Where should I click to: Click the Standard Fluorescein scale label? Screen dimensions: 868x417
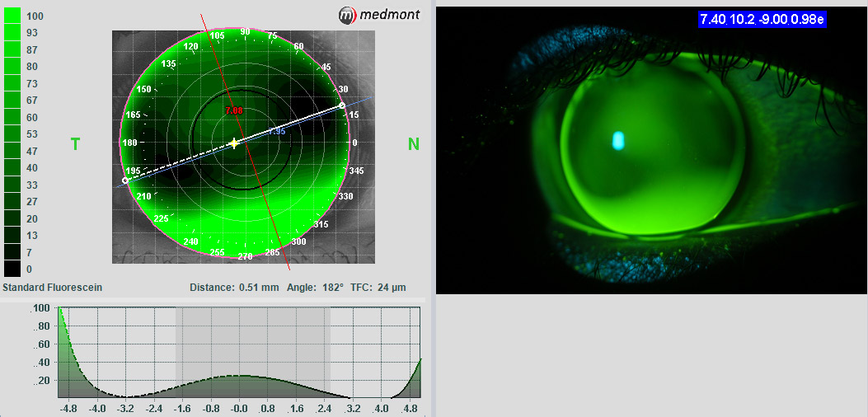tap(53, 288)
